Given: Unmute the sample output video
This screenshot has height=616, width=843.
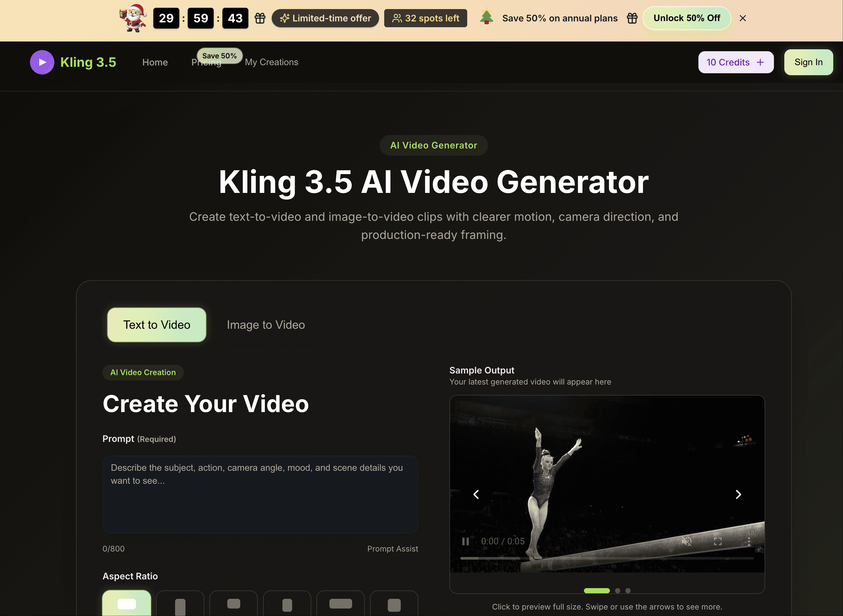Looking at the screenshot, I should (686, 541).
